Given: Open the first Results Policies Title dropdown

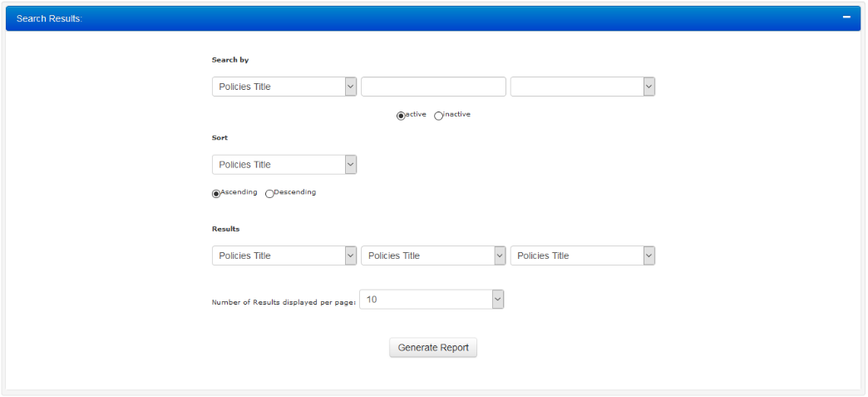Looking at the screenshot, I should (x=284, y=256).
